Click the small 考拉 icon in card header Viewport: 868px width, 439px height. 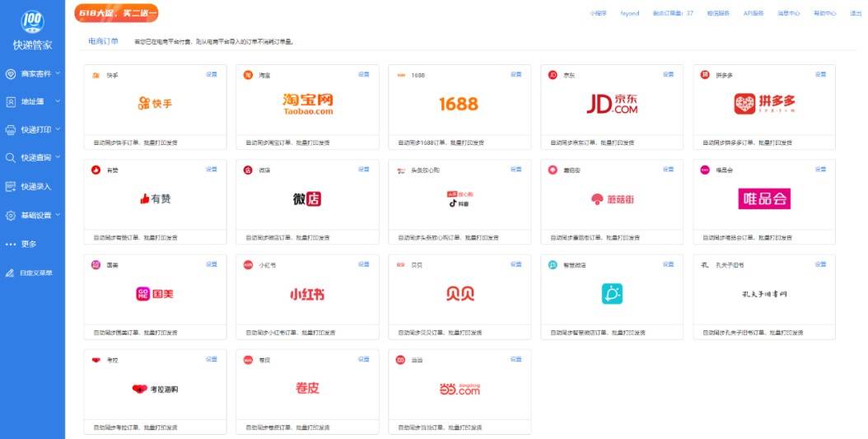96,361
